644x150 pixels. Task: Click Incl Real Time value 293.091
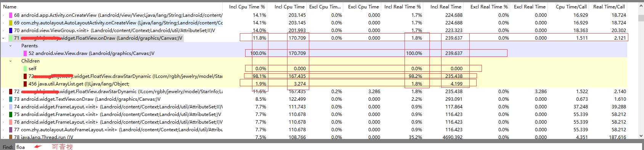(x=454, y=99)
